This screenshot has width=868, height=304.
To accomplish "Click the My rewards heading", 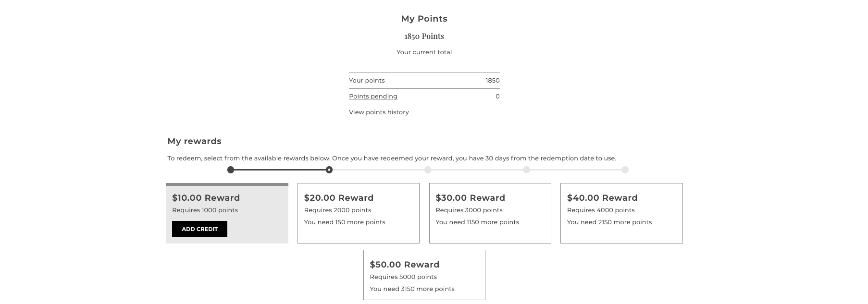I will pos(194,141).
